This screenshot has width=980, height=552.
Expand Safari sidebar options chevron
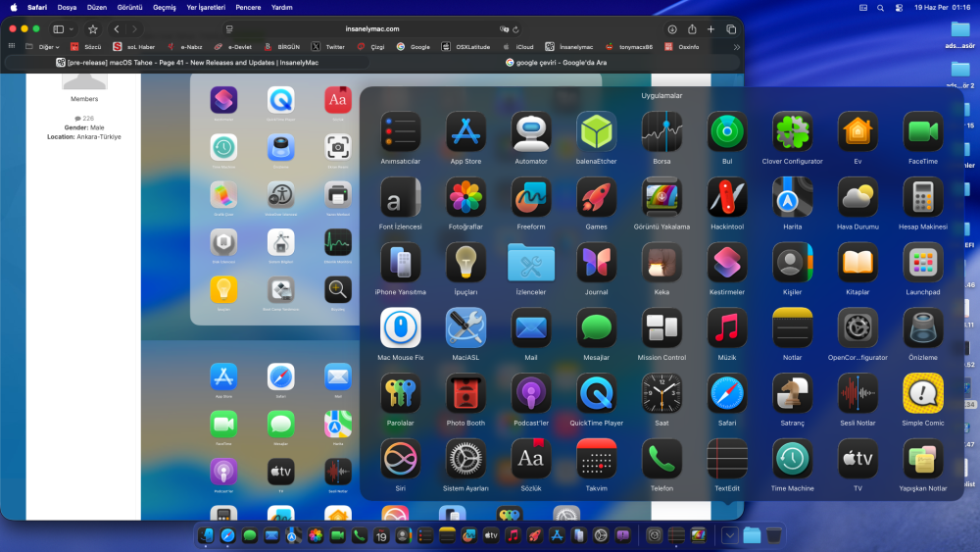tap(72, 29)
